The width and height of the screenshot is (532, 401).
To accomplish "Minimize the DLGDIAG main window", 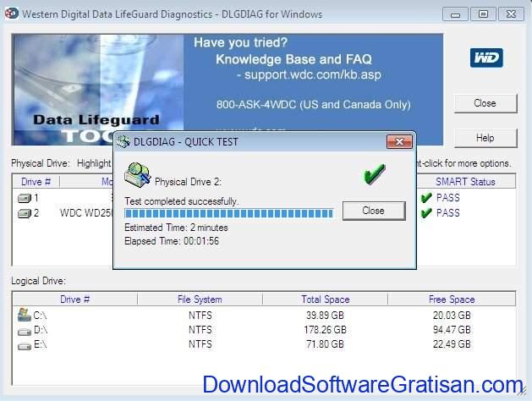I will point(455,14).
